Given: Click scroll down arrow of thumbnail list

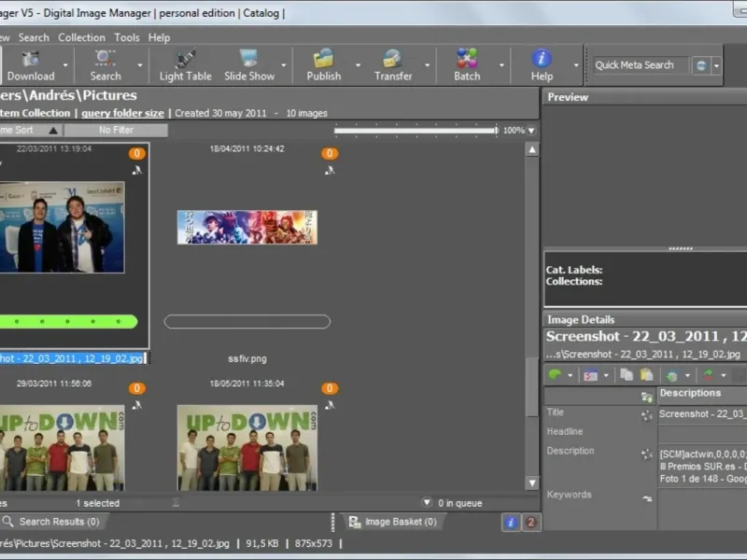Looking at the screenshot, I should coord(532,483).
